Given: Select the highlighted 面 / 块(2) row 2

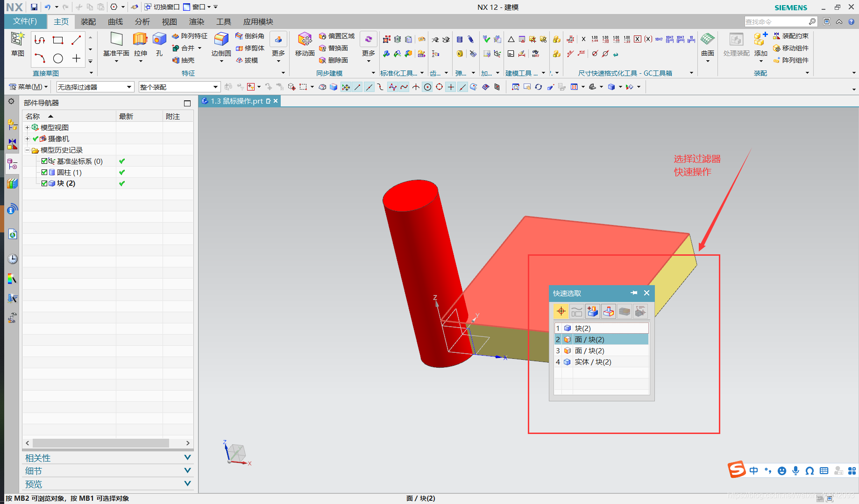Looking at the screenshot, I should 602,339.
